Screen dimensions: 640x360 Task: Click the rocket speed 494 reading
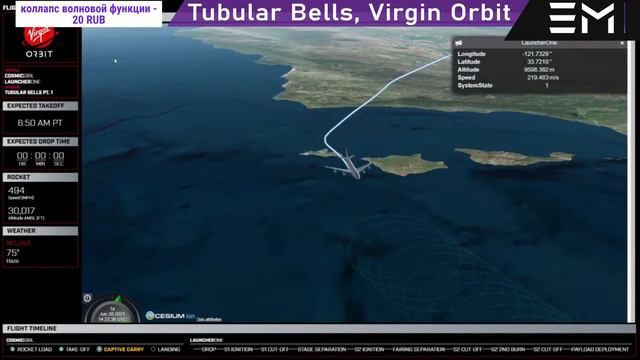(16, 191)
